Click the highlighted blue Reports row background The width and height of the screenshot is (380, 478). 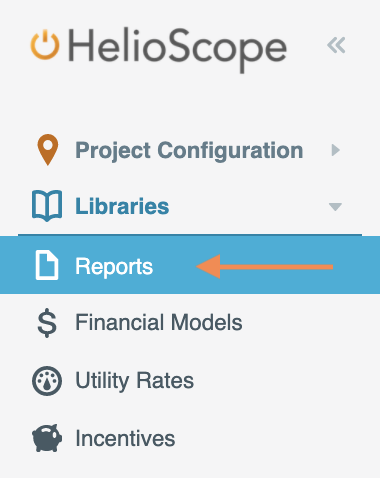(x=190, y=265)
